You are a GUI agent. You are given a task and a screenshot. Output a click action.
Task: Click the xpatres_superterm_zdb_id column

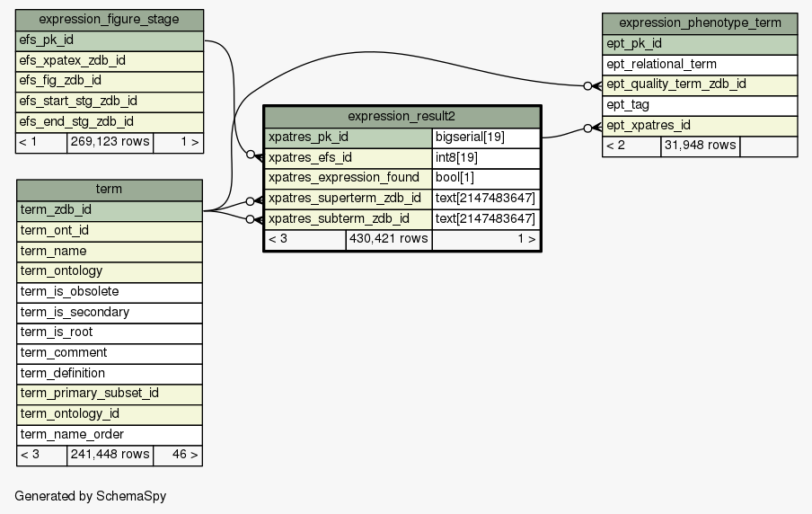point(349,198)
